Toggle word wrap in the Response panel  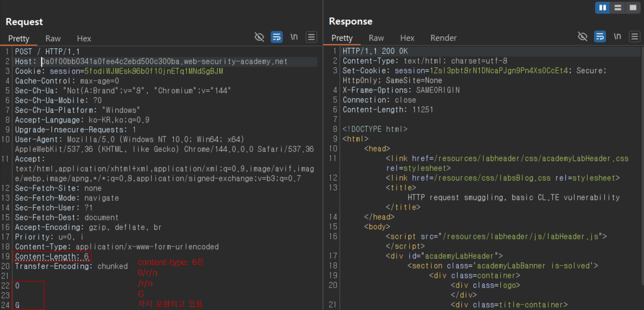[x=600, y=37]
